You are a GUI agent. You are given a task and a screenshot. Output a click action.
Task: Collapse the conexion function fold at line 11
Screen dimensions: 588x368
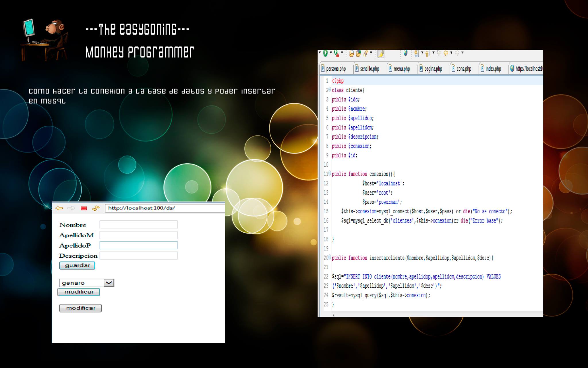pos(330,173)
